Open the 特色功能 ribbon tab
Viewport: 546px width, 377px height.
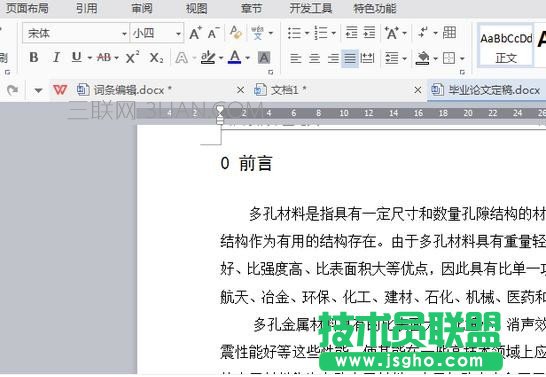375,8
